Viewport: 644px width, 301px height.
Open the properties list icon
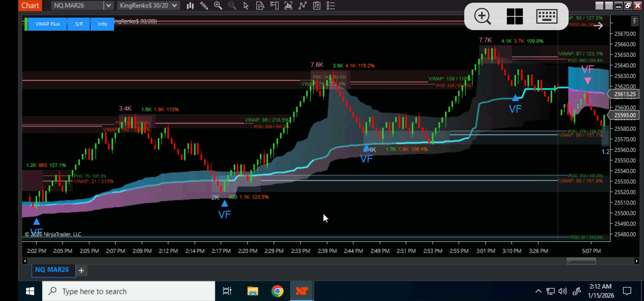point(330,5)
